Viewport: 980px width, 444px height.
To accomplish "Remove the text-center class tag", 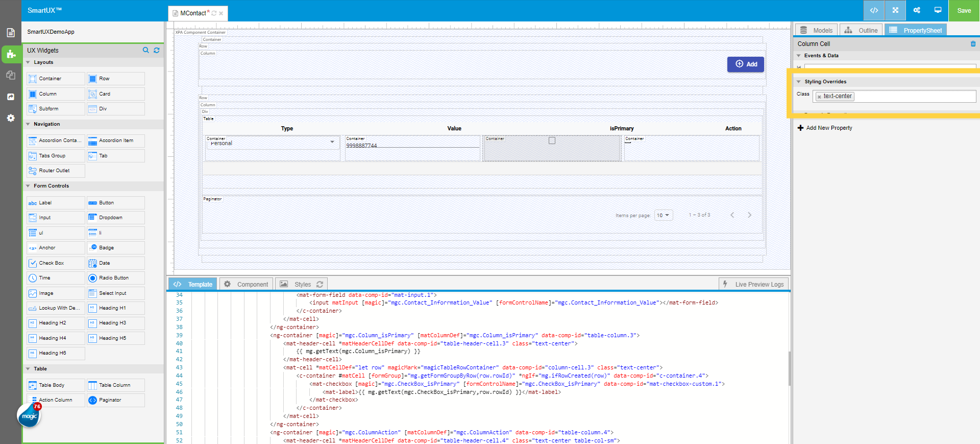I will click(x=819, y=97).
